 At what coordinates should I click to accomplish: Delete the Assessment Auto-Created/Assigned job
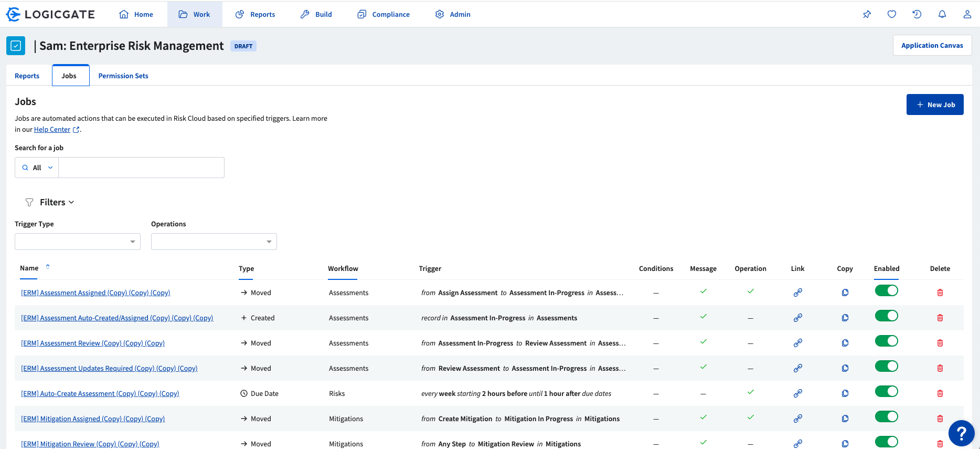[940, 318]
